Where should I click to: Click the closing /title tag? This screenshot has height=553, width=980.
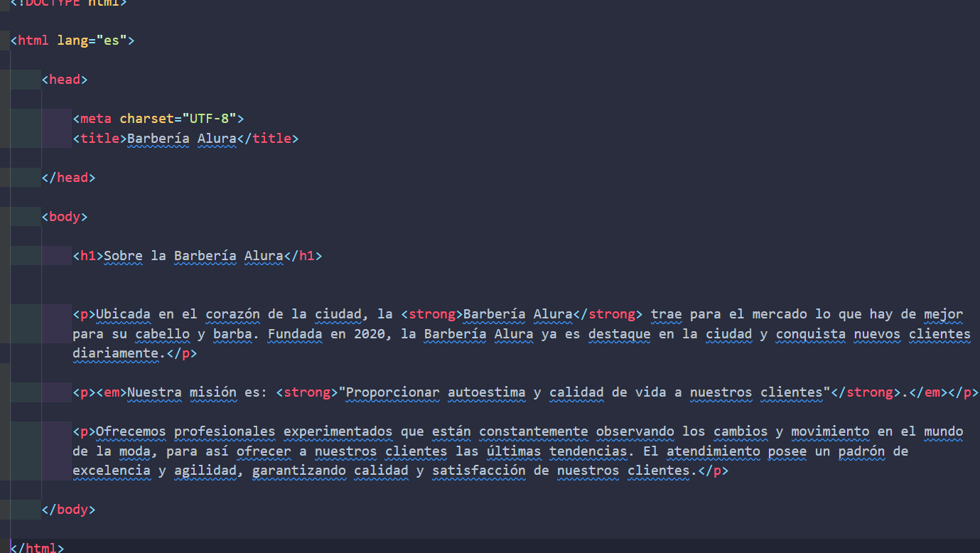(x=268, y=139)
